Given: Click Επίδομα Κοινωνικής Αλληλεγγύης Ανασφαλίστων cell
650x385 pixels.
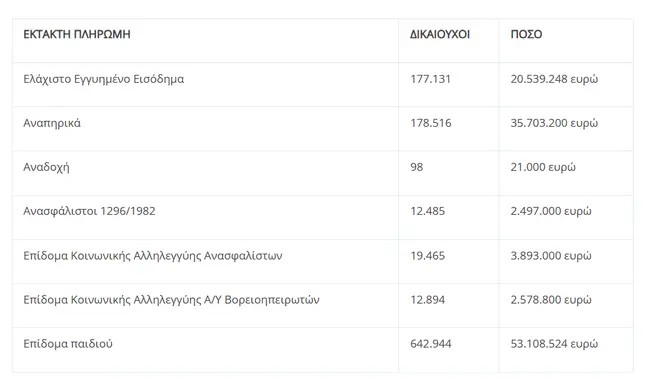Looking at the screenshot, I should click(153, 256).
